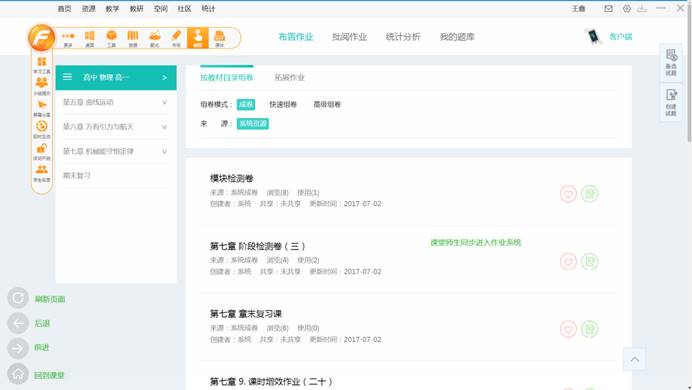Click the phone 客户端 icon
This screenshot has height=390, width=692.
point(594,36)
